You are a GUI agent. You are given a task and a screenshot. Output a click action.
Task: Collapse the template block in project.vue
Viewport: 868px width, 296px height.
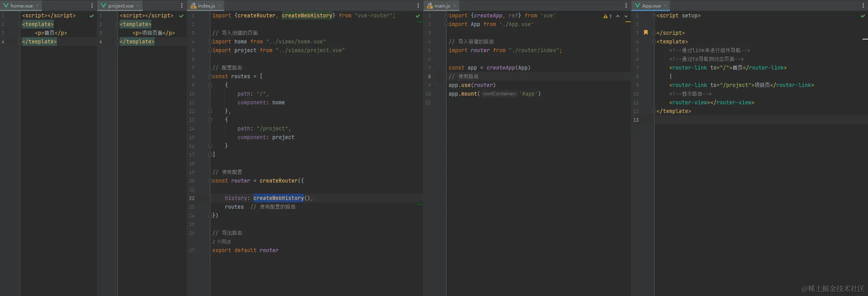click(x=117, y=25)
